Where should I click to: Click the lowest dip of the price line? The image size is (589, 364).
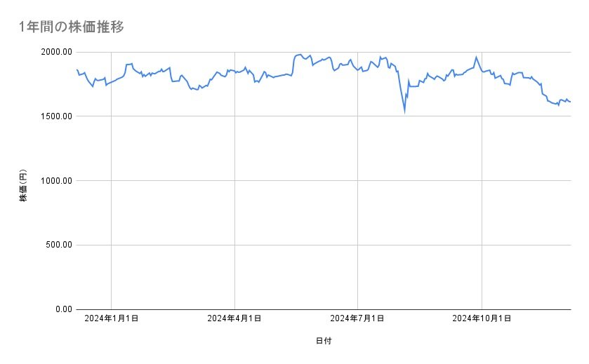[x=404, y=111]
